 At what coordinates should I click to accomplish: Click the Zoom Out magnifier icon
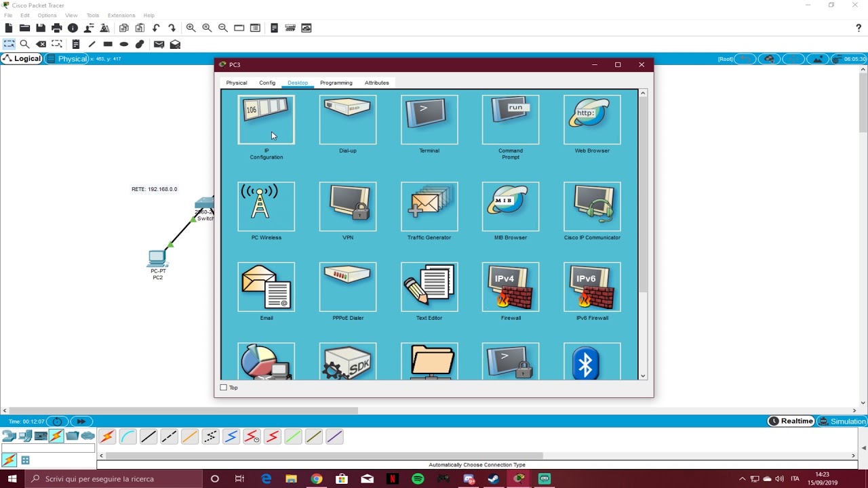click(x=223, y=28)
